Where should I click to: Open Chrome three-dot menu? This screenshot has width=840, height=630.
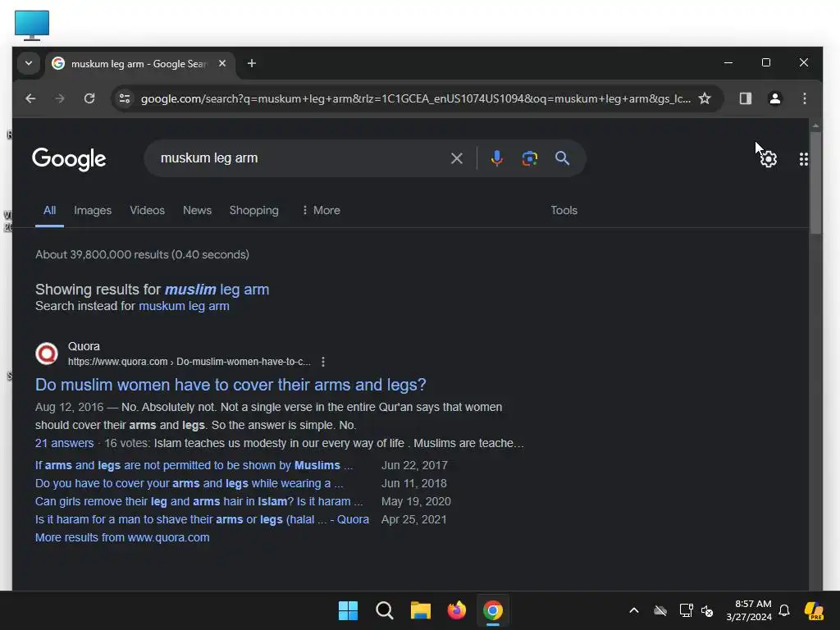[804, 98]
